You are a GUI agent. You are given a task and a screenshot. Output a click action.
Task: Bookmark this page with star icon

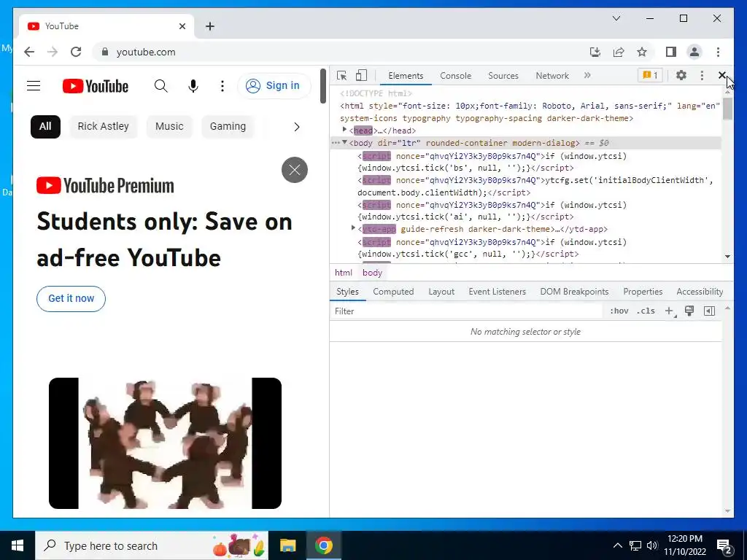642,52
